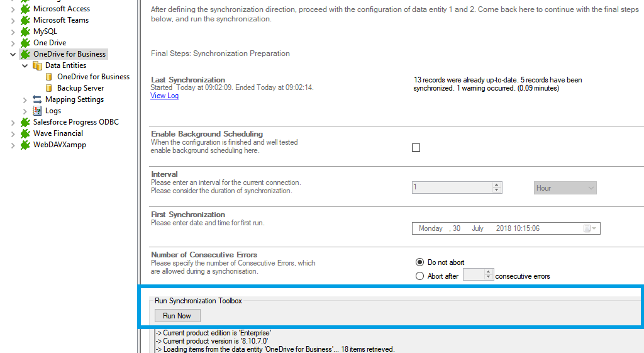Enable the Background Scheduling checkbox
This screenshot has height=353, width=644.
(416, 148)
